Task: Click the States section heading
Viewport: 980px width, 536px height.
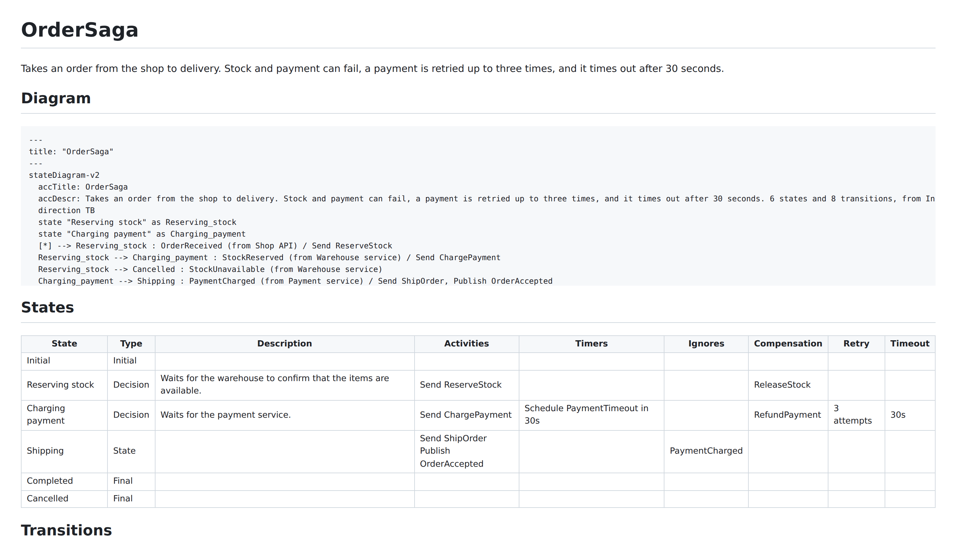Action: click(x=48, y=307)
